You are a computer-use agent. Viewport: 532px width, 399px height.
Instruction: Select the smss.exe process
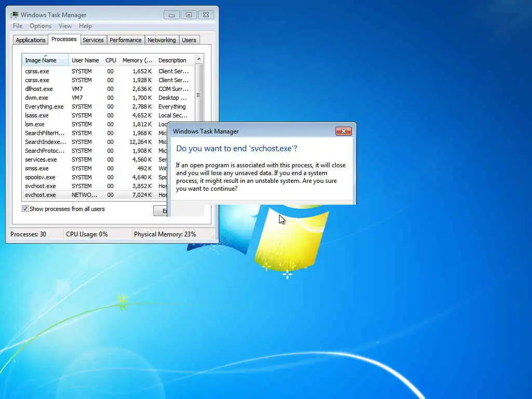point(95,168)
